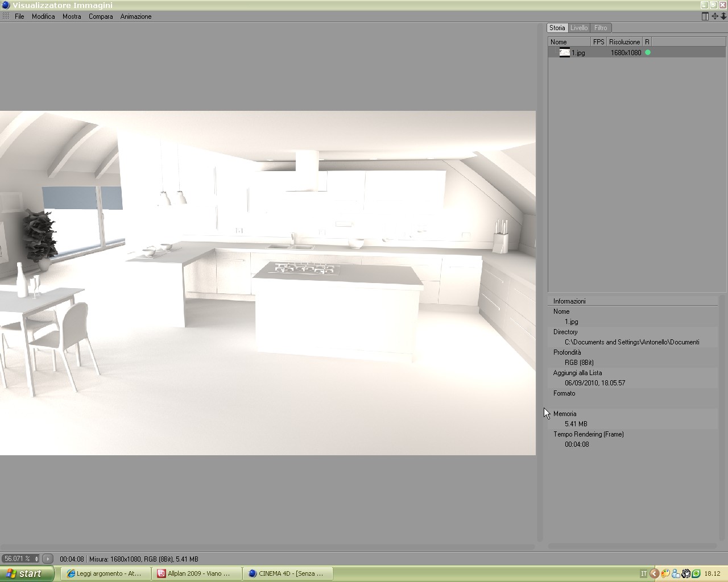Open the Compara menu
Image resolution: width=728 pixels, height=582 pixels.
[101, 16]
